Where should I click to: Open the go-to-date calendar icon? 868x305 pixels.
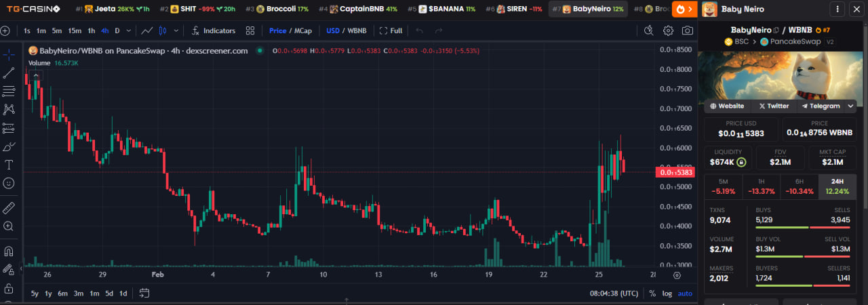144,293
